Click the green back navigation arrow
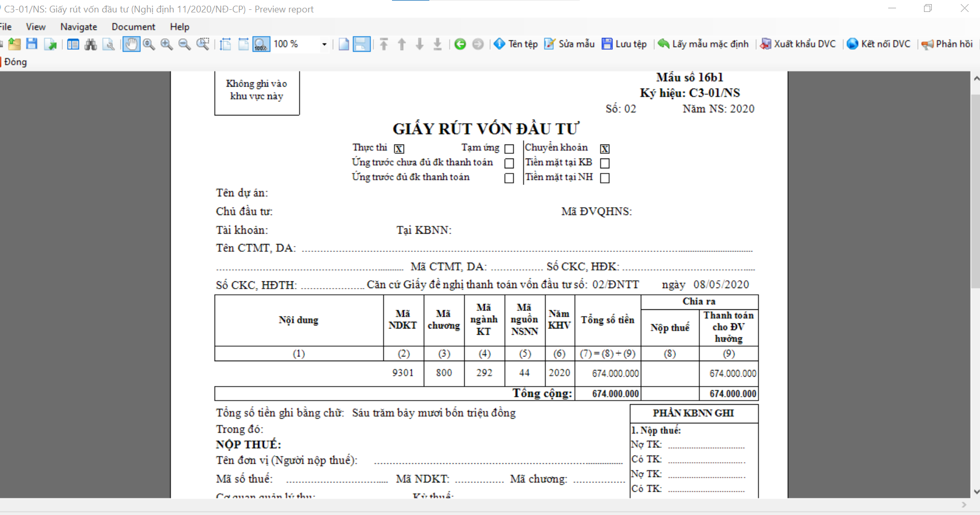This screenshot has height=515, width=980. pyautogui.click(x=460, y=45)
